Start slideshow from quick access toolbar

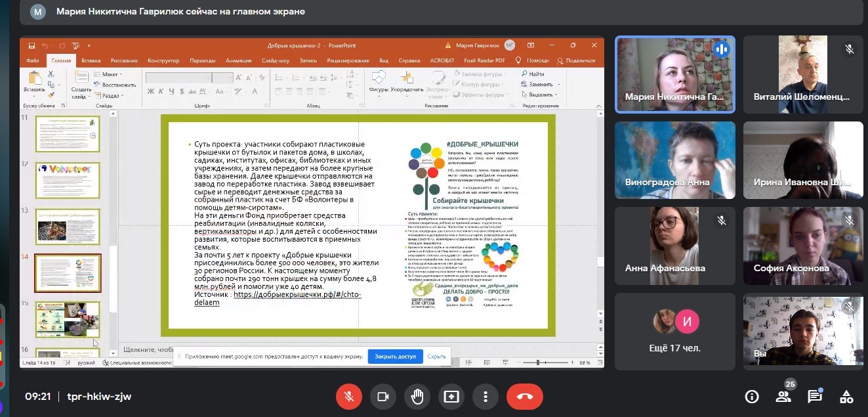[x=76, y=45]
